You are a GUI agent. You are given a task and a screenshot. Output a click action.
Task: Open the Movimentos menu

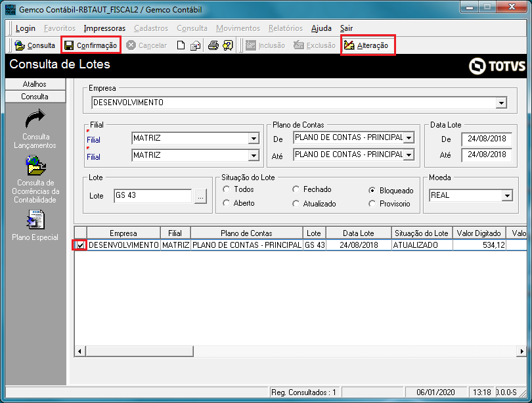click(x=238, y=28)
